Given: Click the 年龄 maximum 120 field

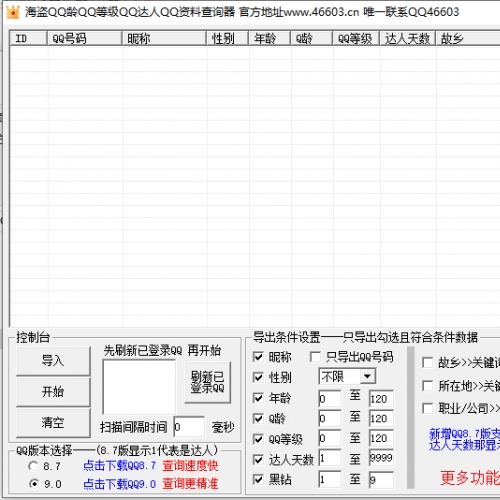Looking at the screenshot, I should coord(381,399).
